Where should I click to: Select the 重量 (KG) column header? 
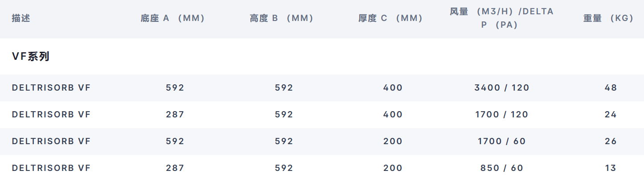pyautogui.click(x=608, y=18)
